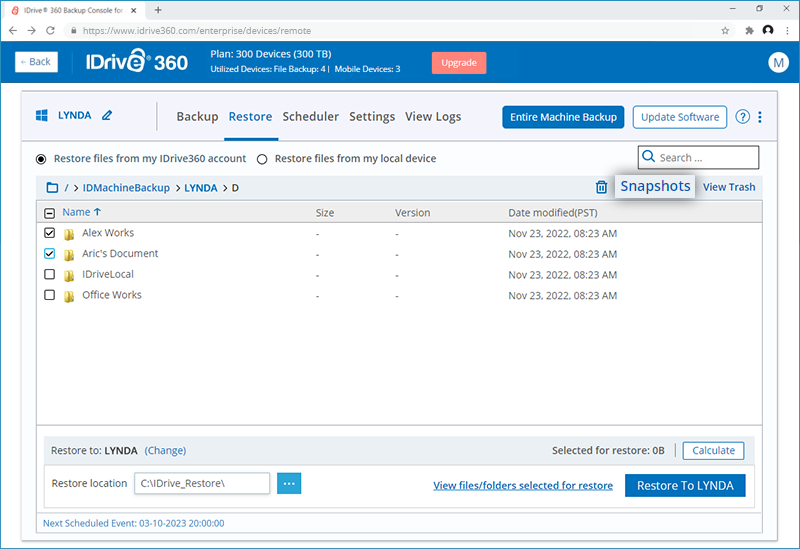Click the IDriveLocal folder icon
This screenshot has height=549, width=800.
click(x=69, y=276)
